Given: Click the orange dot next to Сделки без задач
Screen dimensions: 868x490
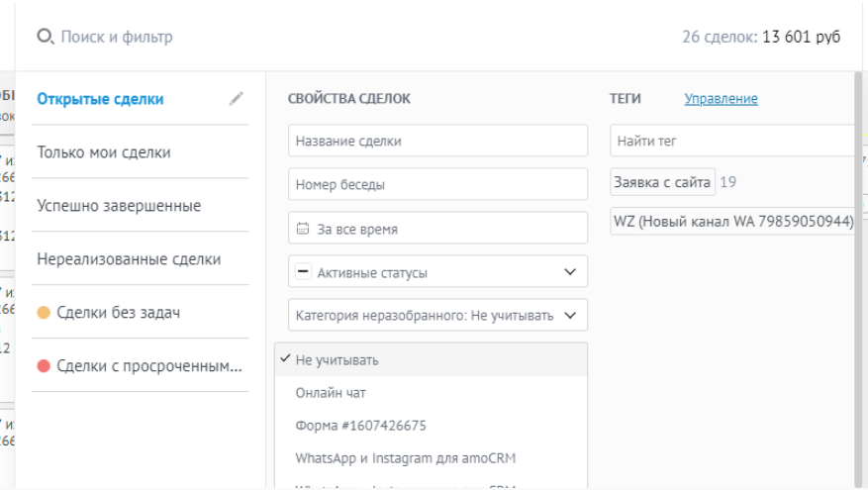Looking at the screenshot, I should click(x=44, y=313).
